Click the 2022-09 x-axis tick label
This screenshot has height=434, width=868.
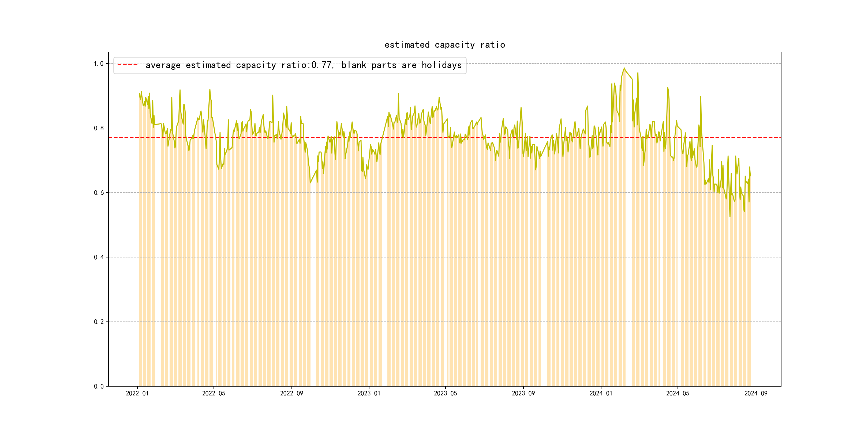click(x=291, y=393)
